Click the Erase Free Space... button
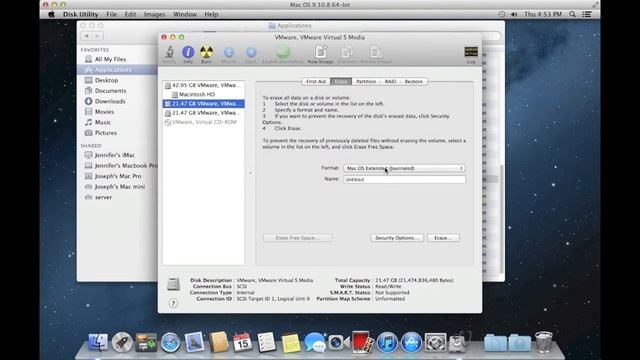640x360 pixels. pyautogui.click(x=298, y=238)
